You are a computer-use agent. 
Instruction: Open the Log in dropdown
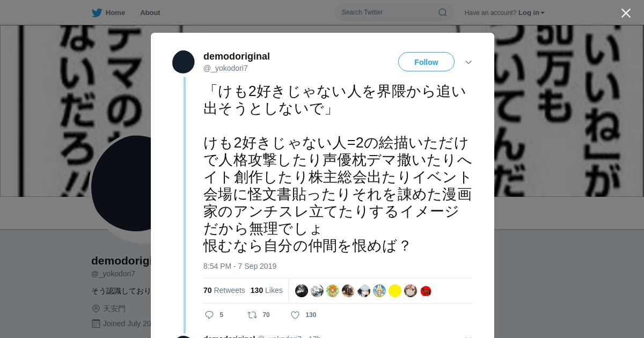point(531,12)
